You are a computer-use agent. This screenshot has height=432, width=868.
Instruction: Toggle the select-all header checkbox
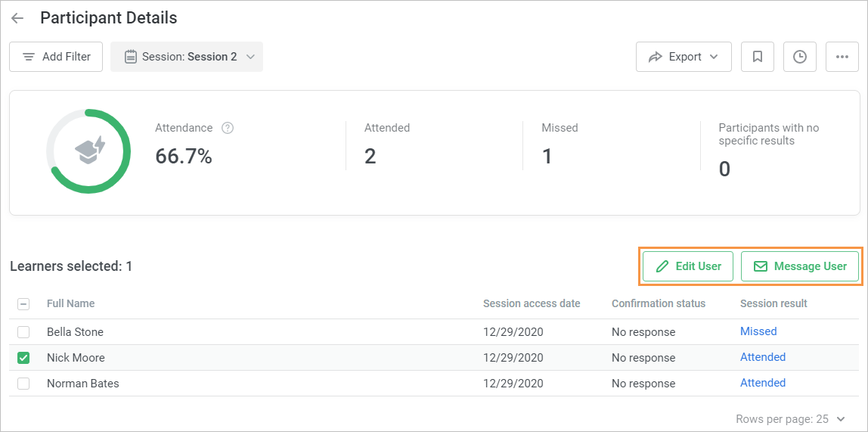pos(23,303)
